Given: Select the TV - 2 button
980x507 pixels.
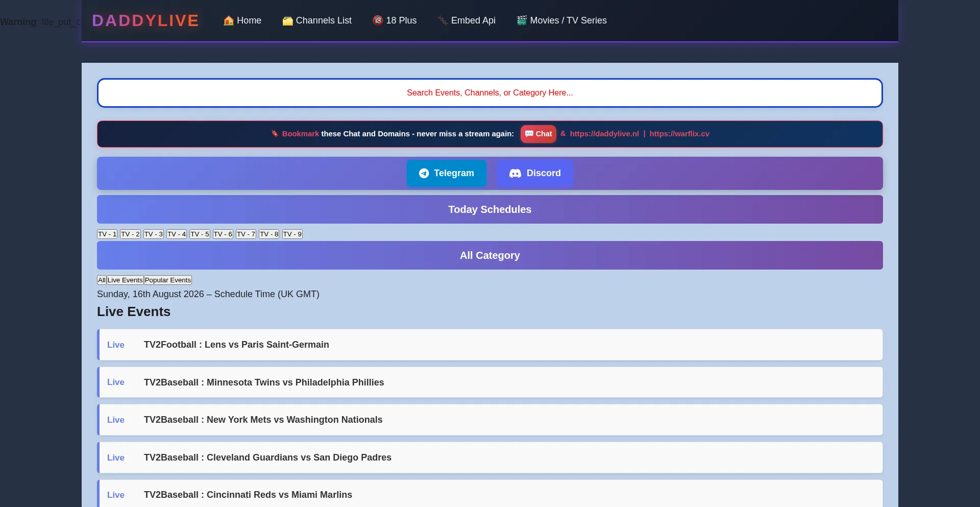Looking at the screenshot, I should [130, 234].
